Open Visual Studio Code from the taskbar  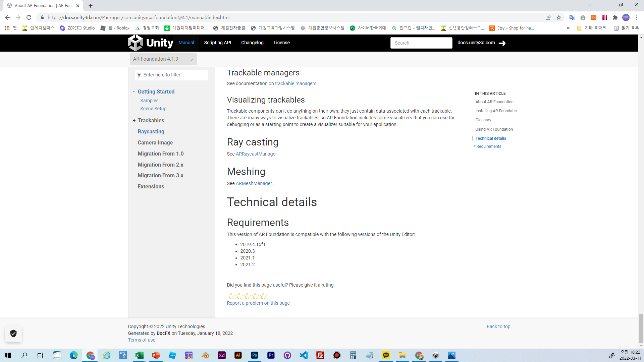pyautogui.click(x=304, y=355)
